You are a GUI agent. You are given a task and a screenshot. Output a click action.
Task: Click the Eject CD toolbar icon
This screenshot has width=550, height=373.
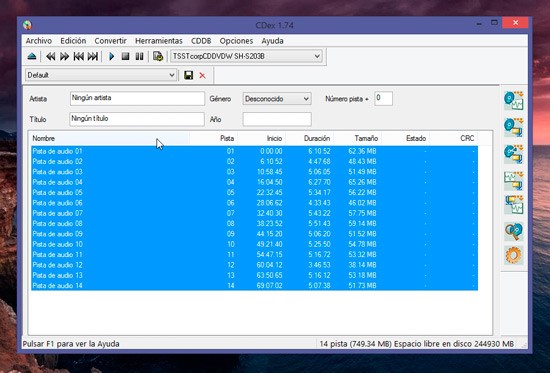pyautogui.click(x=32, y=56)
